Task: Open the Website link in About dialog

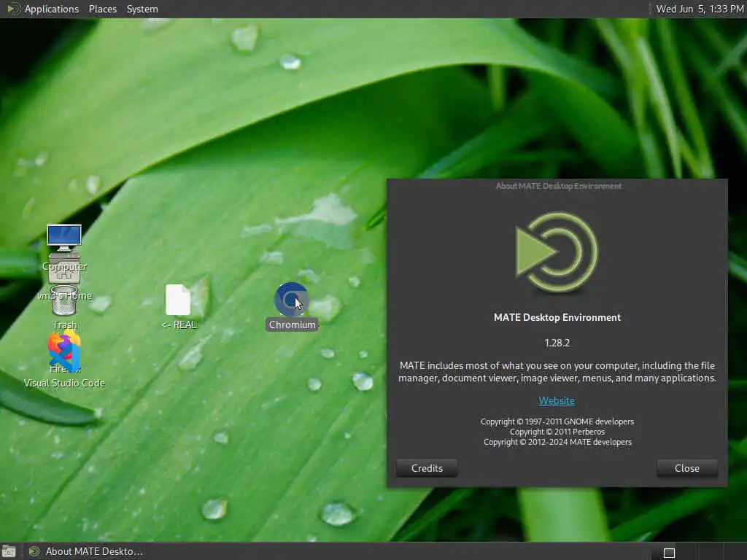Action: [x=557, y=400]
